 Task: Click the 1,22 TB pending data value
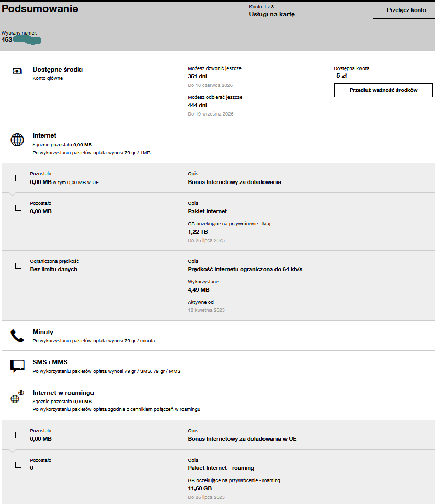coord(198,231)
